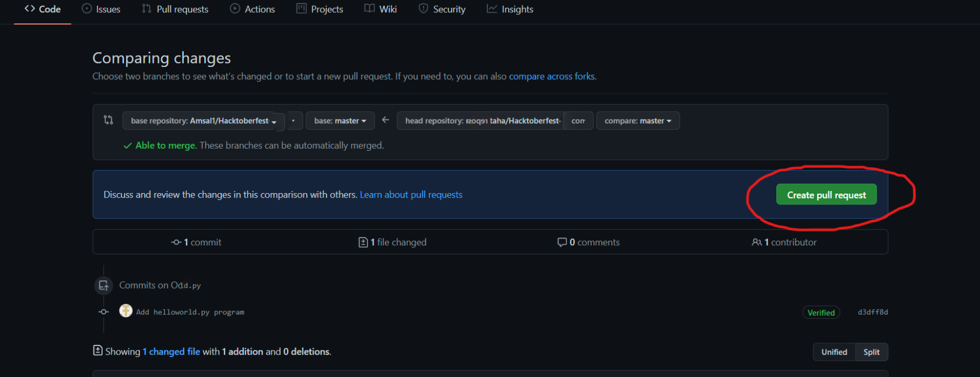View the 1 commit tab
This screenshot has width=980, height=377.
point(197,242)
